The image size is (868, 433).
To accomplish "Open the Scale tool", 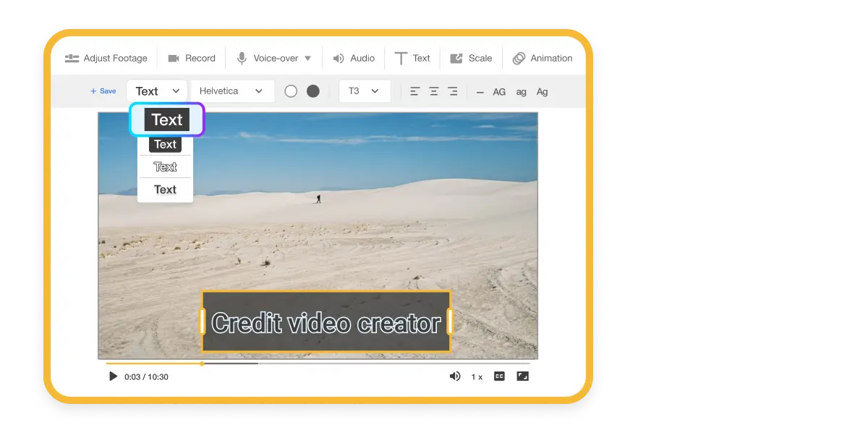I will 471,58.
